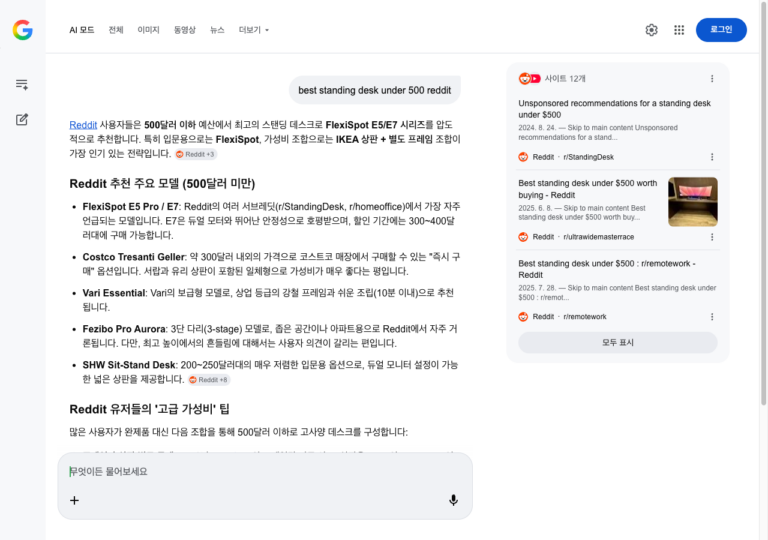The width and height of the screenshot is (768, 540).
Task: Click the source icons beside 사이트 12개
Action: [529, 78]
